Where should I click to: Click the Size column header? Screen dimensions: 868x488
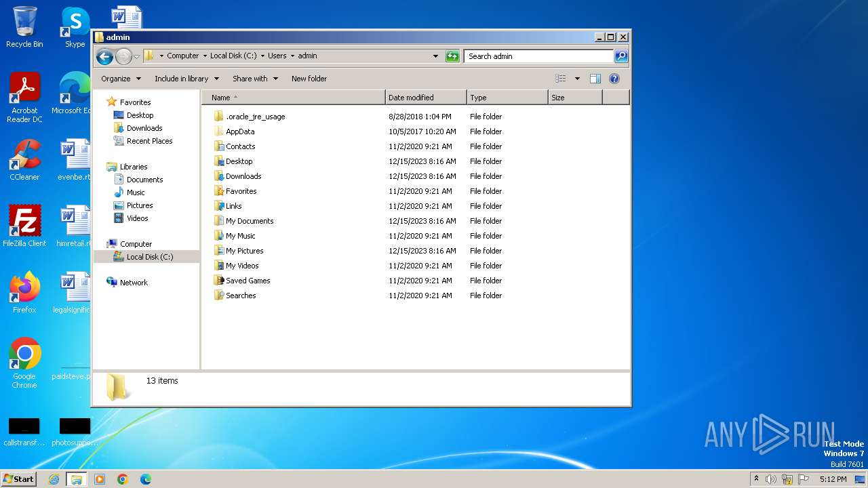575,98
